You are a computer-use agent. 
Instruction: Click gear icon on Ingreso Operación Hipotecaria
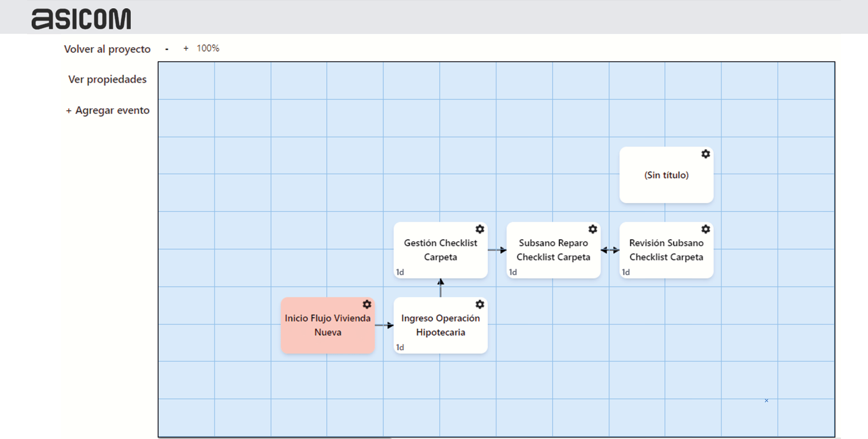480,305
